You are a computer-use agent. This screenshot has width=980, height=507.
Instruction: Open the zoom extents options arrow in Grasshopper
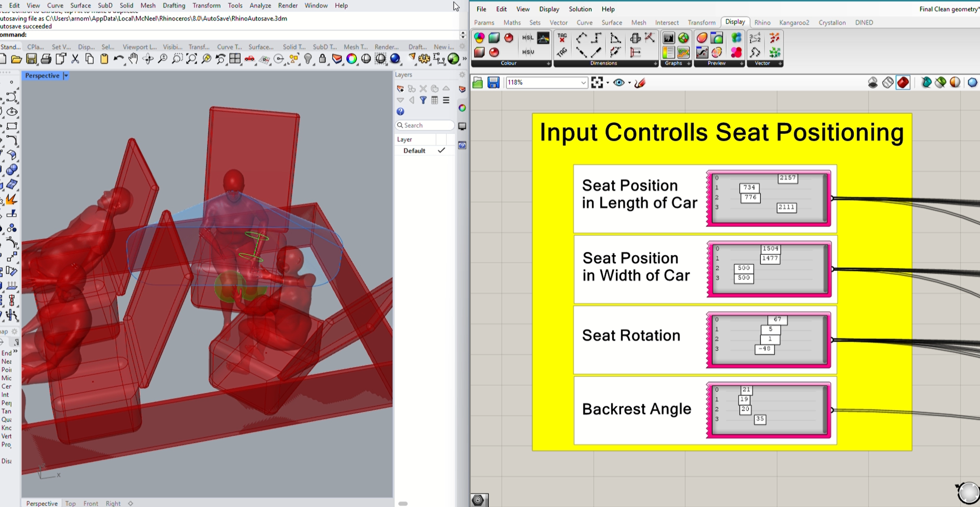(608, 83)
